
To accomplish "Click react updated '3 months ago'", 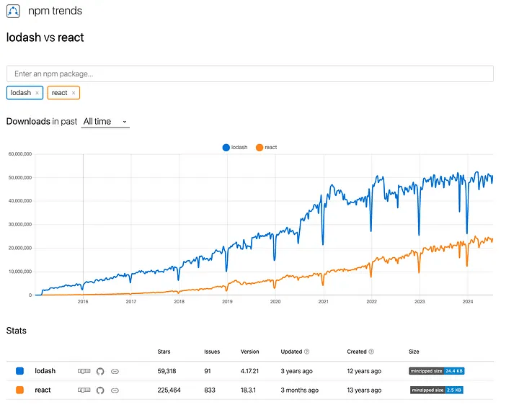I will coord(300,390).
